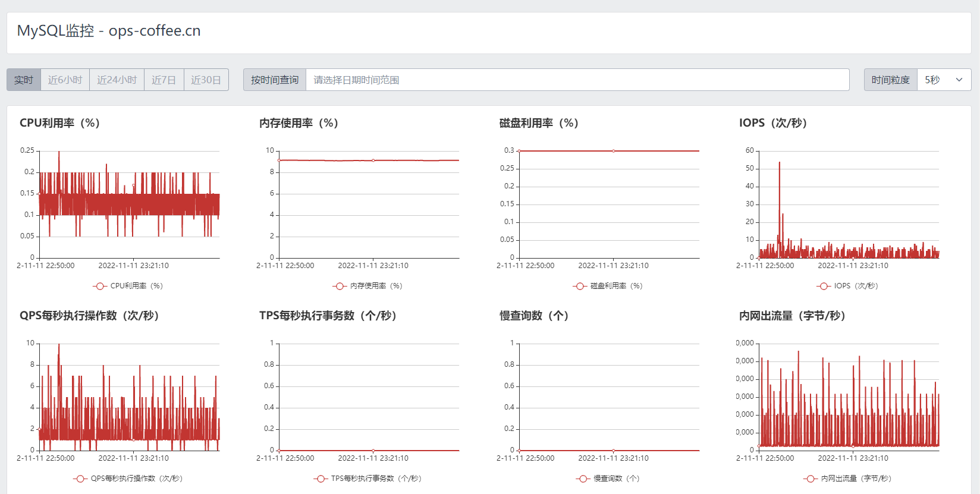Expand granularity list using chevron arrow

959,80
